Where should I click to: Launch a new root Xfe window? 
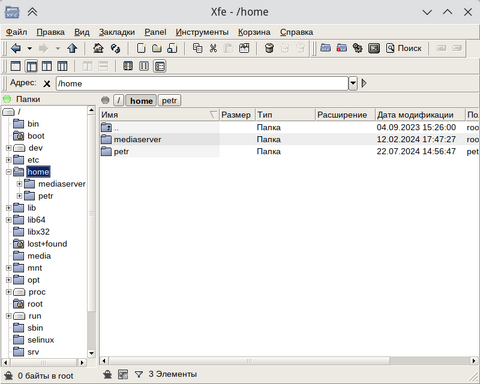click(x=342, y=48)
